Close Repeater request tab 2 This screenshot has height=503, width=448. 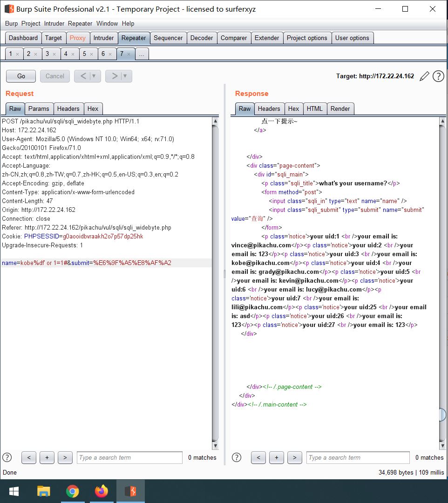click(35, 54)
